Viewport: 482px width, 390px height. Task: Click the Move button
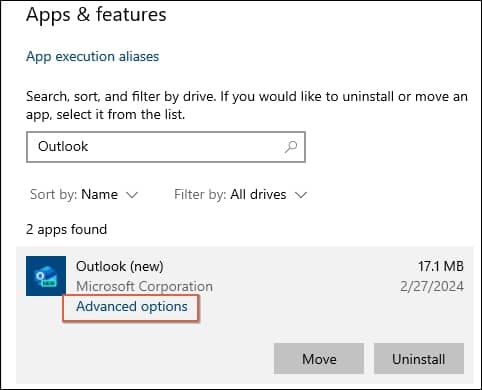319,359
